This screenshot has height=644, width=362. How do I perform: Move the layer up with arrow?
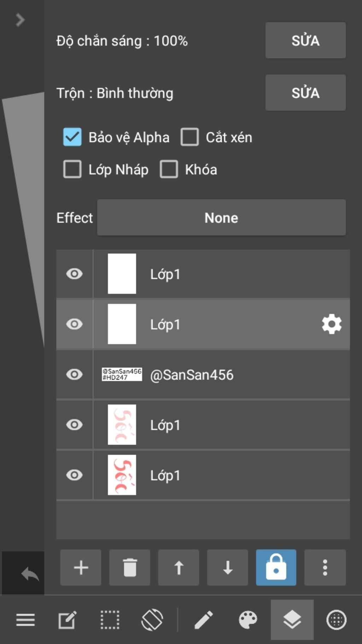[179, 568]
